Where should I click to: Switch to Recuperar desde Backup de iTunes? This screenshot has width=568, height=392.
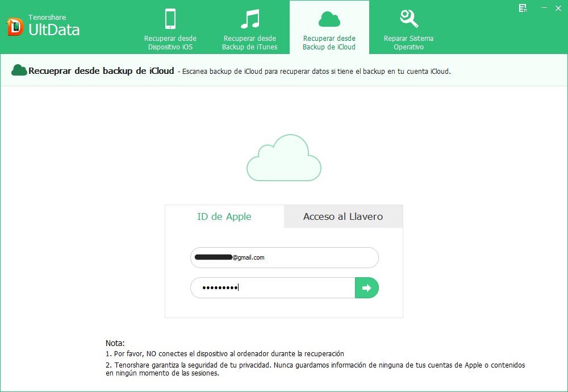point(249,27)
